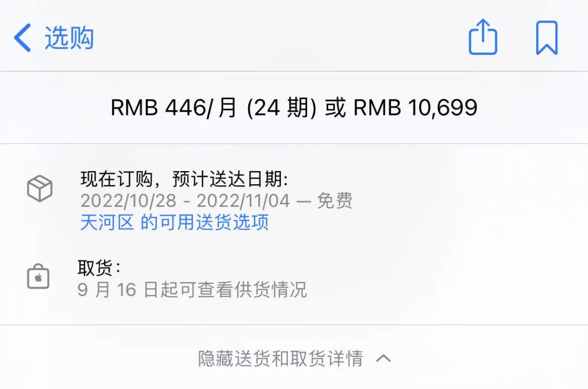Click the 免费 shipping cost label
This screenshot has width=588, height=389.
point(335,200)
